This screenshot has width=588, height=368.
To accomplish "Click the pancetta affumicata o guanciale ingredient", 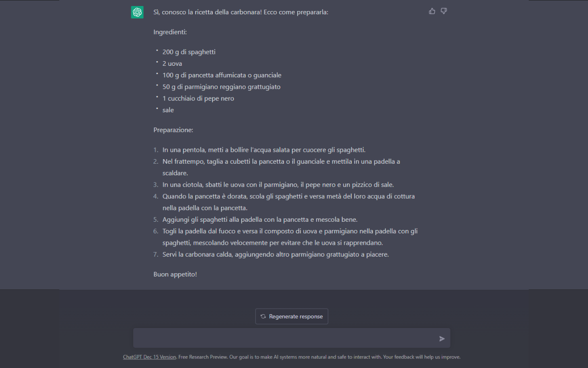I will (x=222, y=75).
